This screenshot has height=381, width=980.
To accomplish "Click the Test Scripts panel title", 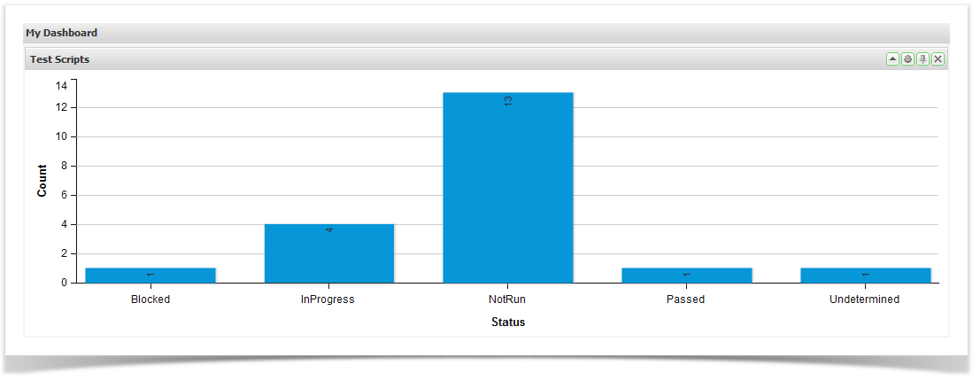I will click(x=59, y=59).
